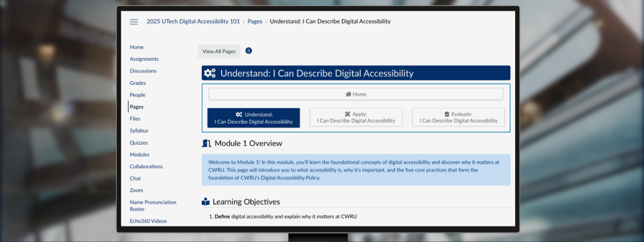Open Chat in the course sidebar
Image resolution: width=644 pixels, height=242 pixels.
tap(135, 179)
